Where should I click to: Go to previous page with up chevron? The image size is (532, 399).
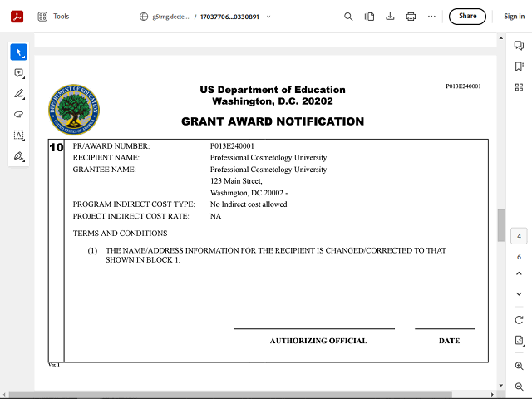[x=519, y=273]
